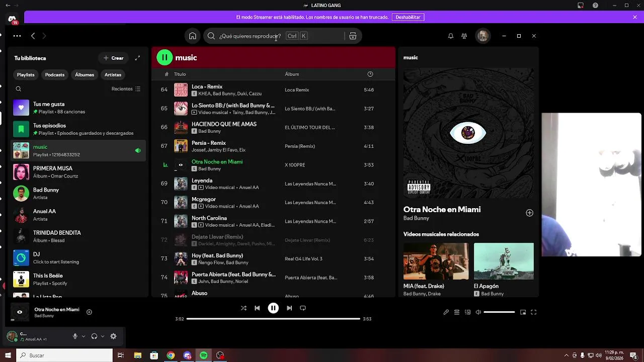
Task: Pause the music playlist with green button
Action: (165, 58)
